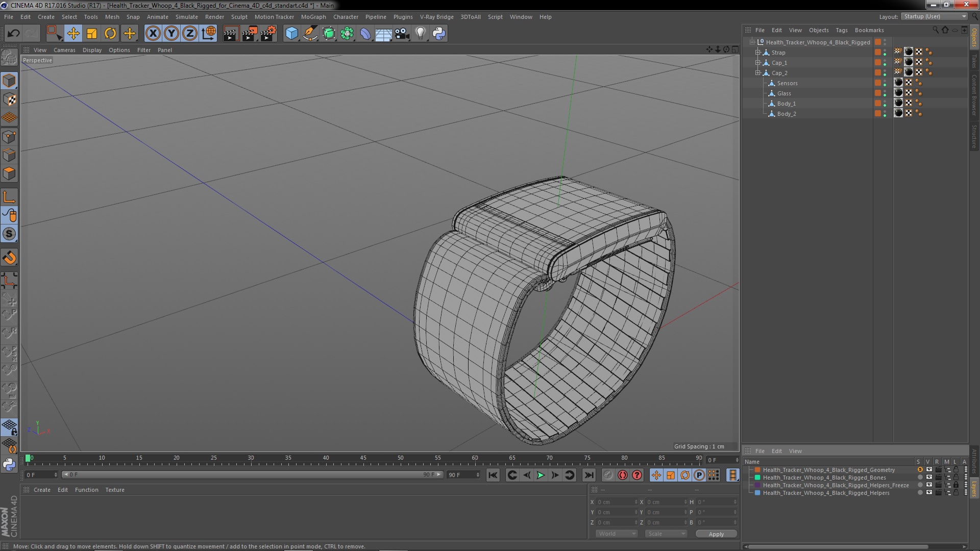The image size is (980, 551).
Task: Click the Bend deformer icon
Action: pos(365,34)
